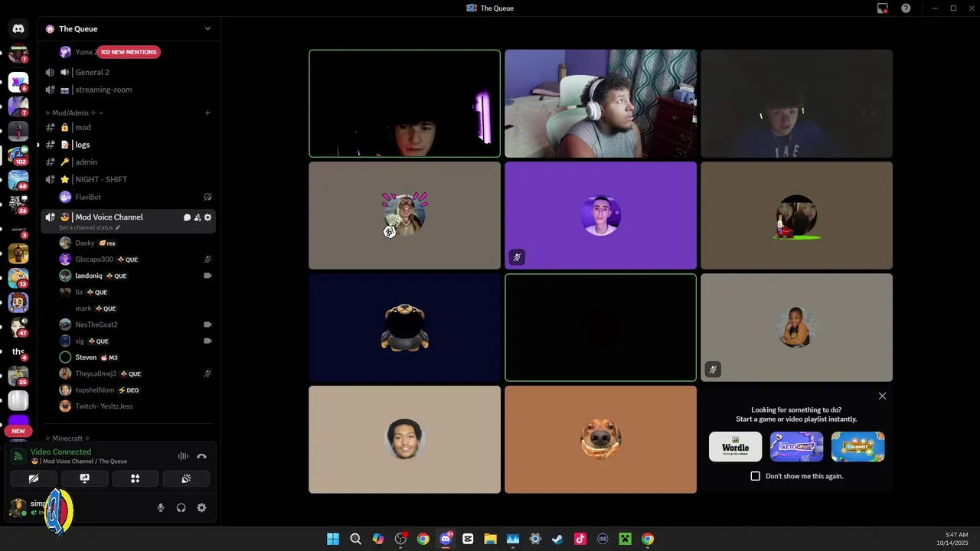Jump to NEW unread servers pill
The image size is (980, 551).
(18, 431)
